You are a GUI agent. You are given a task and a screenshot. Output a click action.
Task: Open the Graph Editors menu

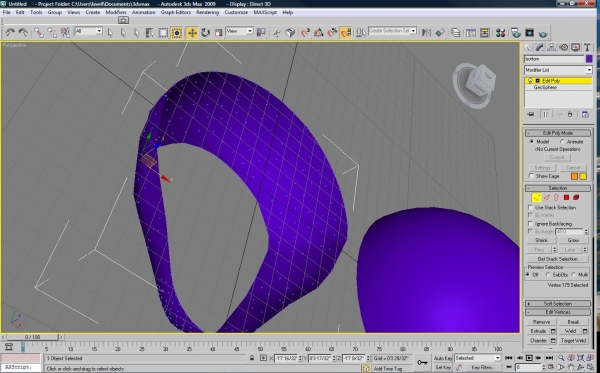click(176, 12)
